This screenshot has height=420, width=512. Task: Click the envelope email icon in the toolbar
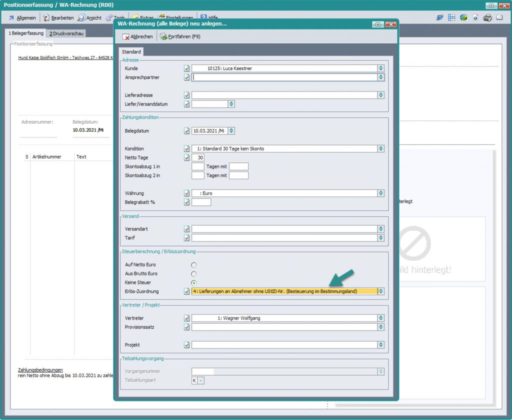(x=499, y=17)
